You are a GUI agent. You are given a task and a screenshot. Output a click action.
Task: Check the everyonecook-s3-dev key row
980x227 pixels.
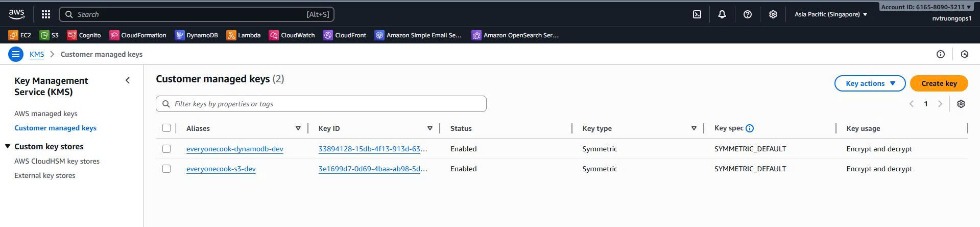coord(166,169)
